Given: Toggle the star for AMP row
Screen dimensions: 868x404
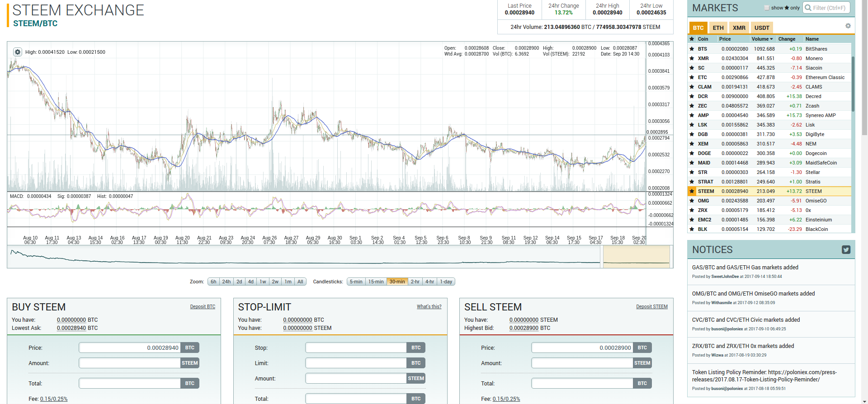Looking at the screenshot, I should click(x=692, y=115).
